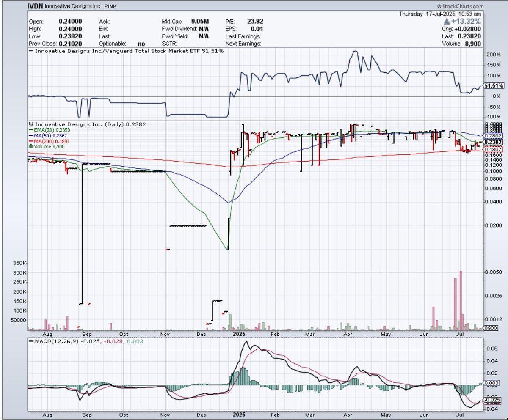Screen dimensions: 508x420
Task: Click the 'Bid:' label
Action: (x=104, y=29)
